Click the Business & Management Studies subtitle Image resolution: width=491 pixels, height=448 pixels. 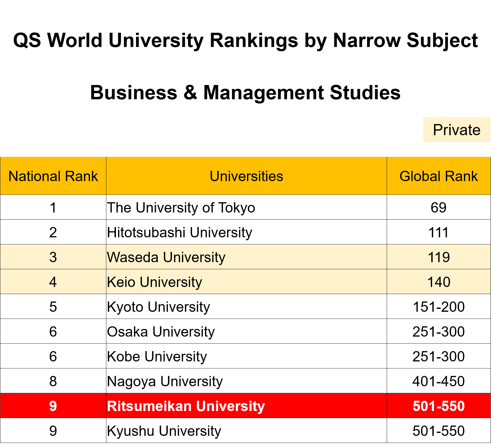click(245, 93)
